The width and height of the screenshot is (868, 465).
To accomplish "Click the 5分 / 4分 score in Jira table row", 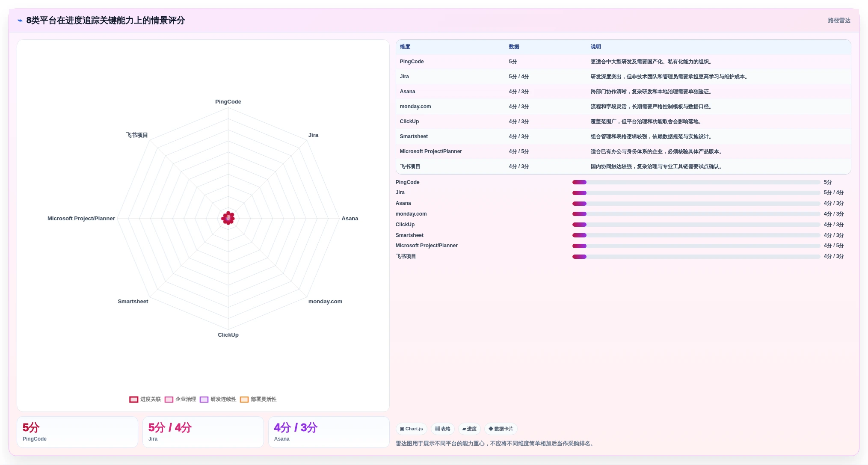I will pyautogui.click(x=519, y=77).
